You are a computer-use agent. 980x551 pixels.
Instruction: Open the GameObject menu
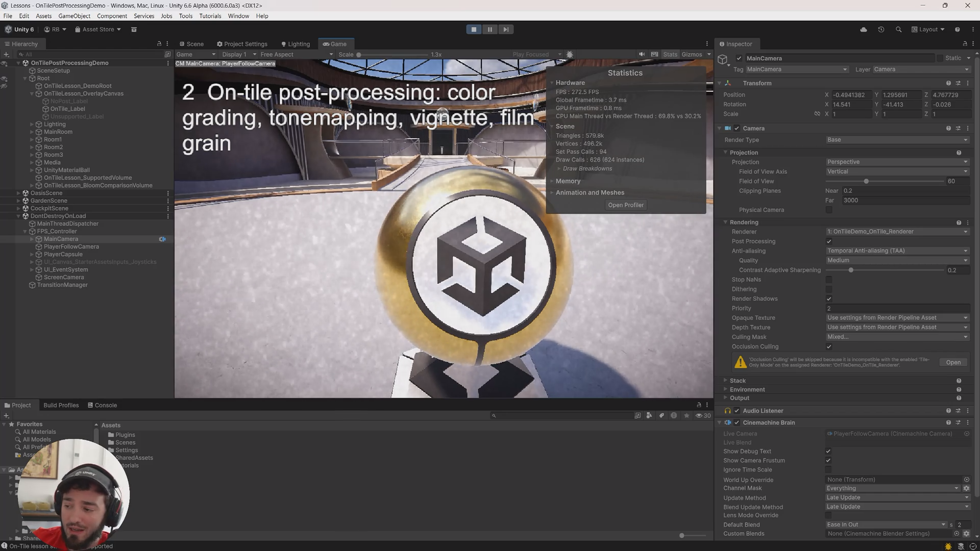75,16
